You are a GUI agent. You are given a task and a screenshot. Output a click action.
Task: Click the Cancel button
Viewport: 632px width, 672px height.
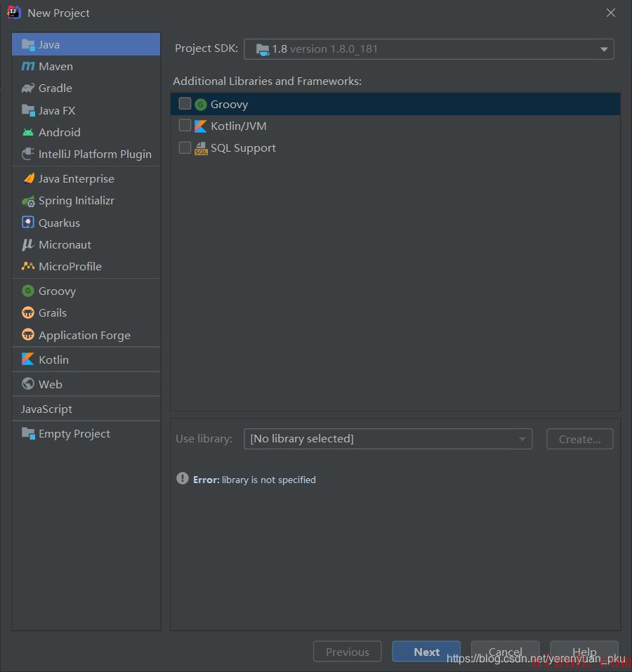pyautogui.click(x=505, y=652)
